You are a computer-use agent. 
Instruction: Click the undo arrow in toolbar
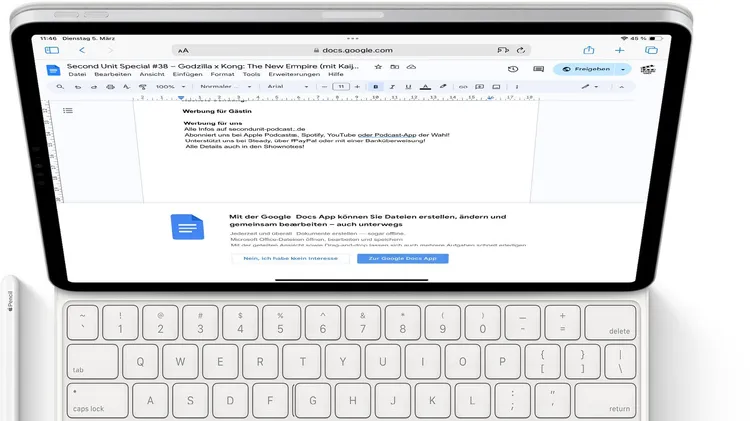click(x=78, y=87)
